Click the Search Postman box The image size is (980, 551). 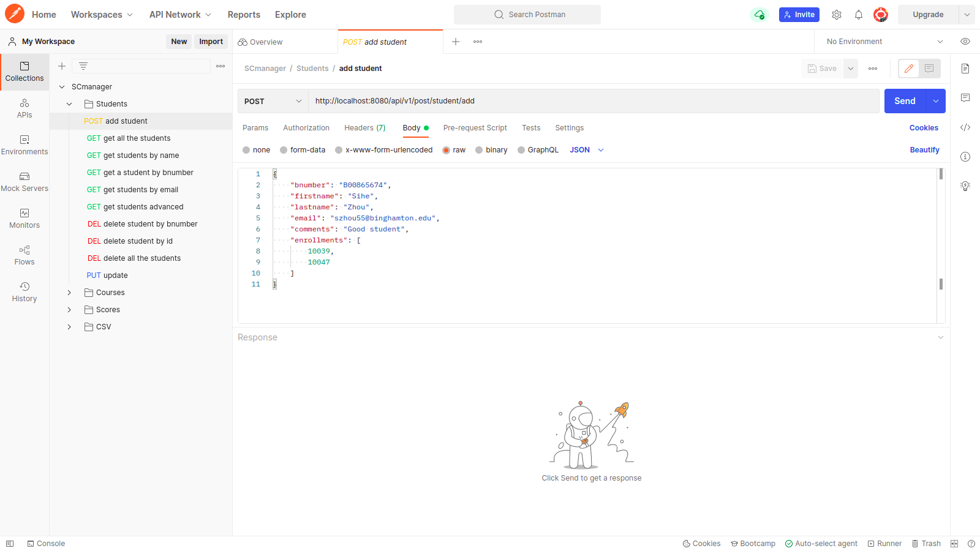click(527, 15)
